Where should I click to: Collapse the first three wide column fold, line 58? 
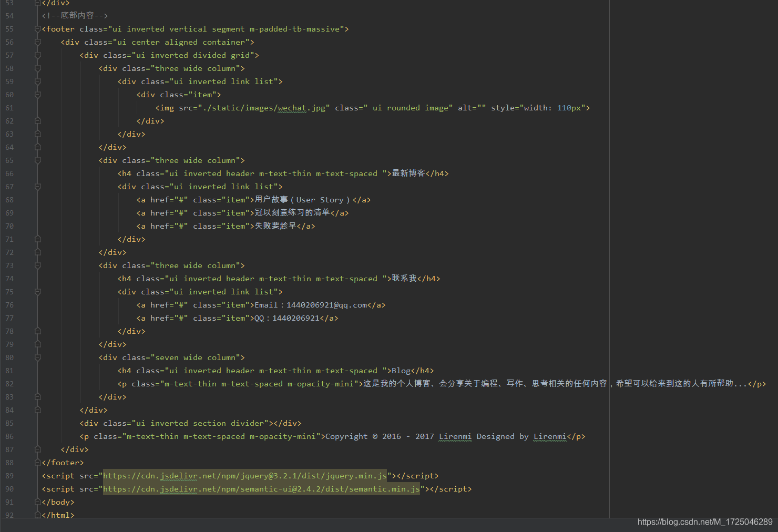click(x=38, y=68)
